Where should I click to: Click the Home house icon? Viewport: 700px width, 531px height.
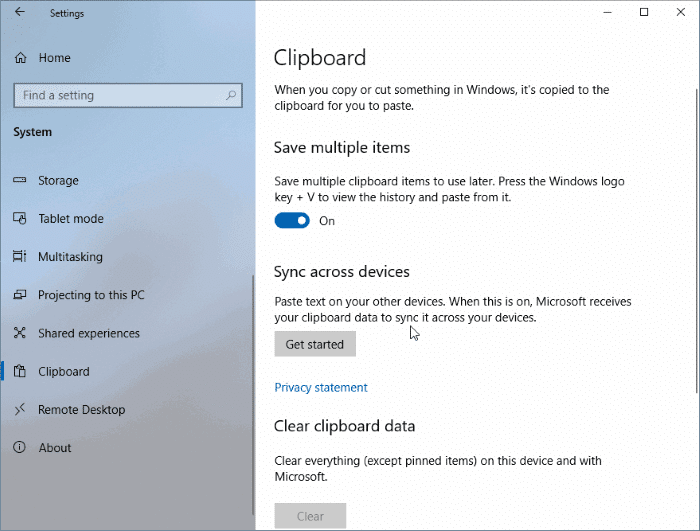pos(20,58)
